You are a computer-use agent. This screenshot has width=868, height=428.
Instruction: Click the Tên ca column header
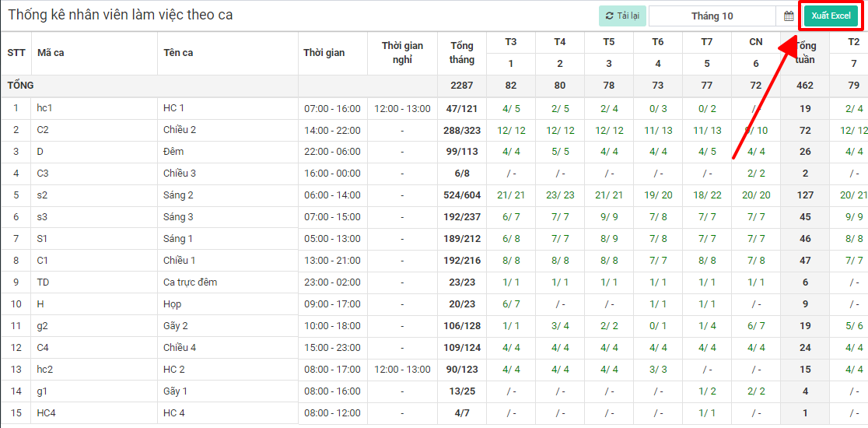[178, 53]
